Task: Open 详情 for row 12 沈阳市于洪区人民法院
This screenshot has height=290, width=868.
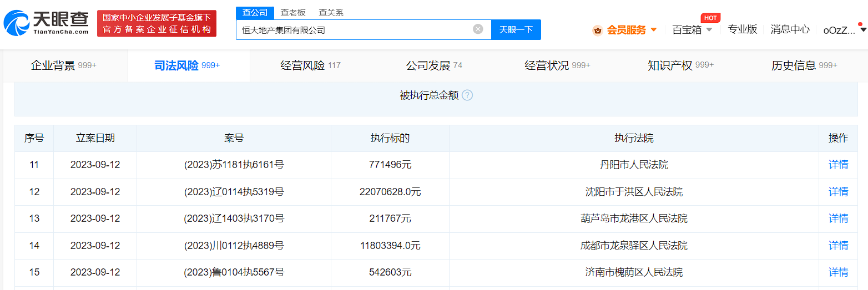Action: 838,192
